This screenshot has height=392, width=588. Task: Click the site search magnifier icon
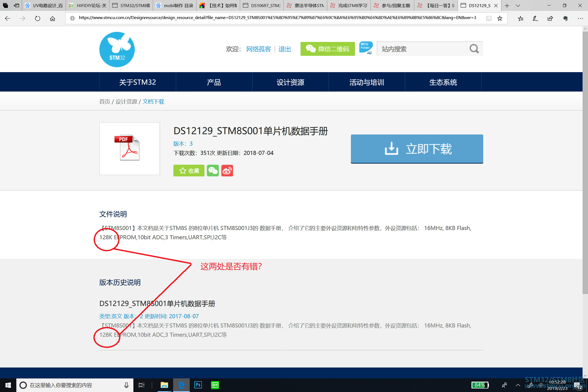click(474, 49)
